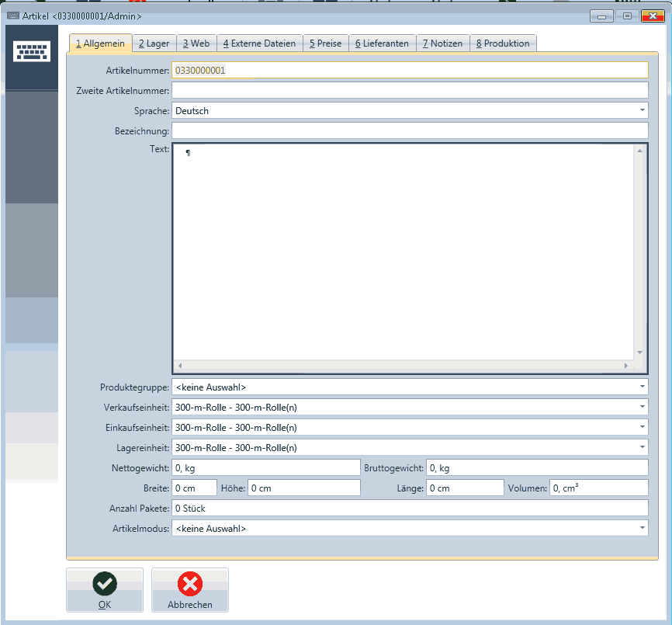Viewport: 672px width, 625px height.
Task: Open the Preise tab
Action: point(325,43)
